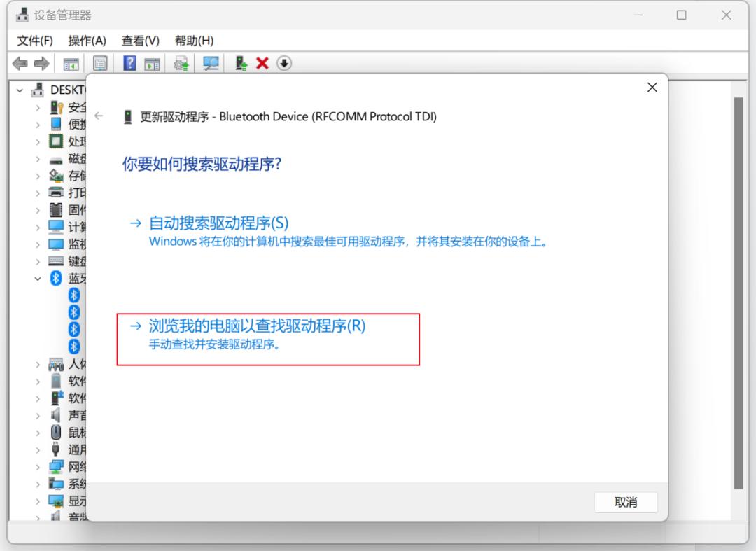The image size is (756, 551).
Task: Click the blue question mark Help icon
Action: (x=129, y=63)
